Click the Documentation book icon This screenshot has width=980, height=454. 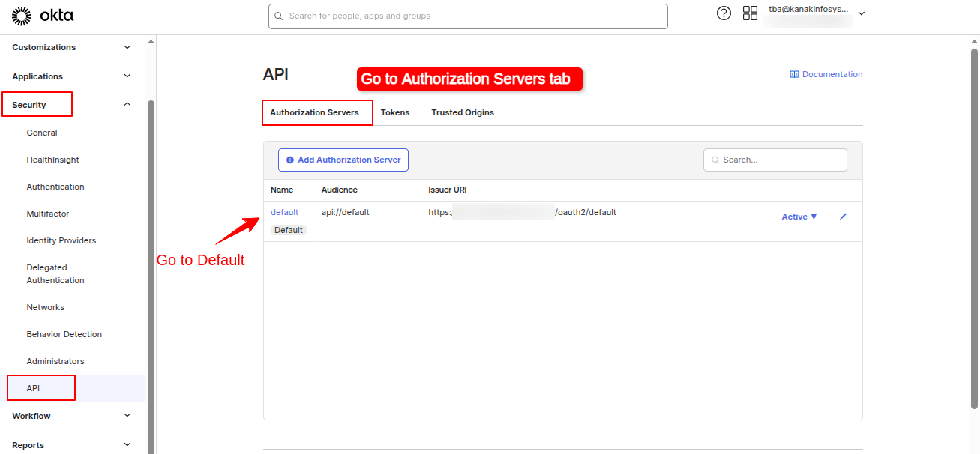794,74
